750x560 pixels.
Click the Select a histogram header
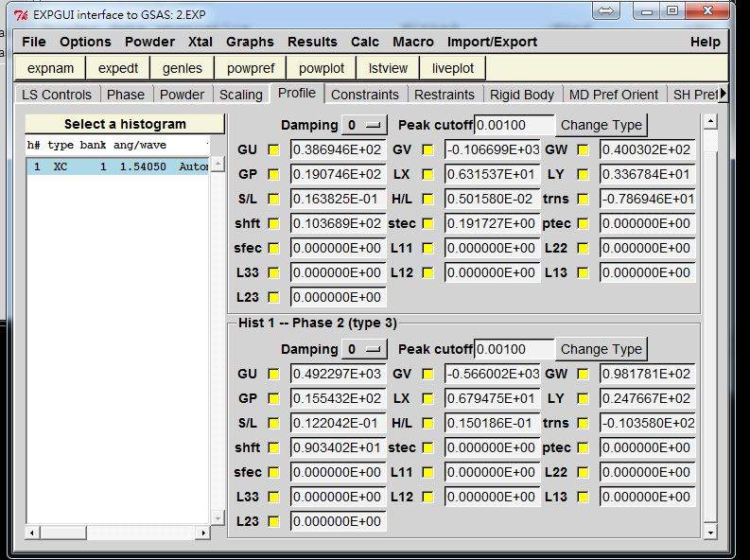pyautogui.click(x=124, y=124)
